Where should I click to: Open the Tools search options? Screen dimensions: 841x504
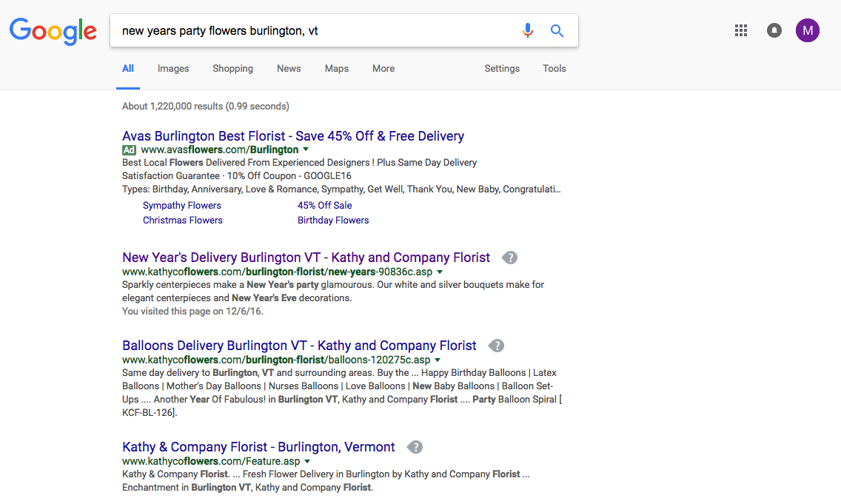click(554, 69)
